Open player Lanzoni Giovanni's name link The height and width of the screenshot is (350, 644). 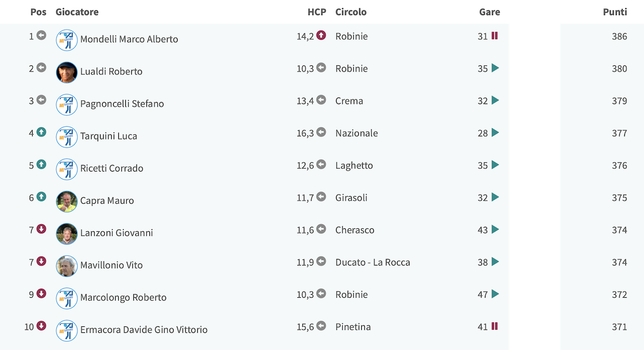click(x=117, y=233)
